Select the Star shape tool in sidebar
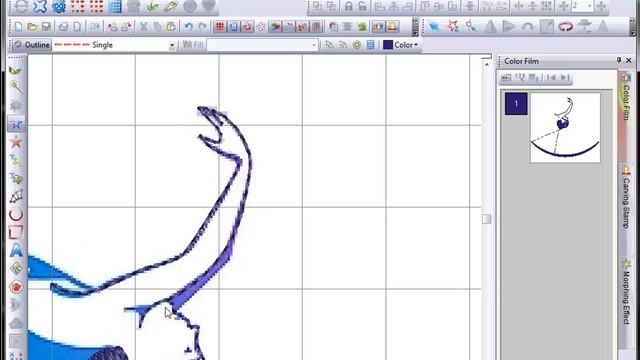 (16, 142)
